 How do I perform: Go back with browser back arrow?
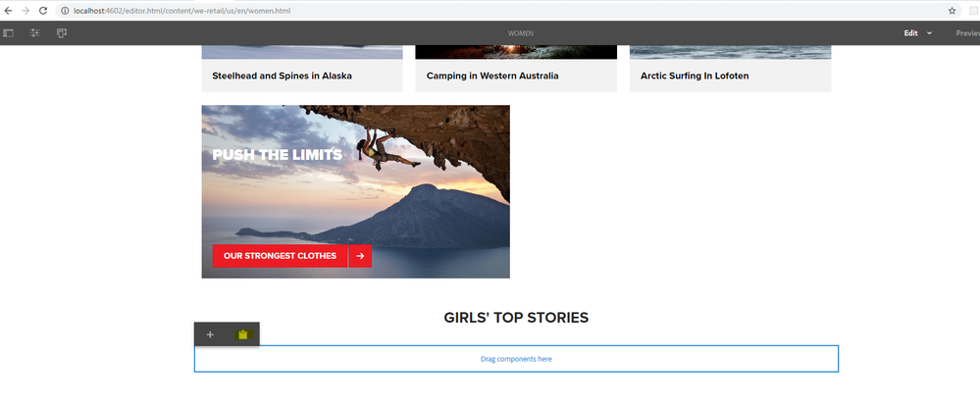[8, 10]
